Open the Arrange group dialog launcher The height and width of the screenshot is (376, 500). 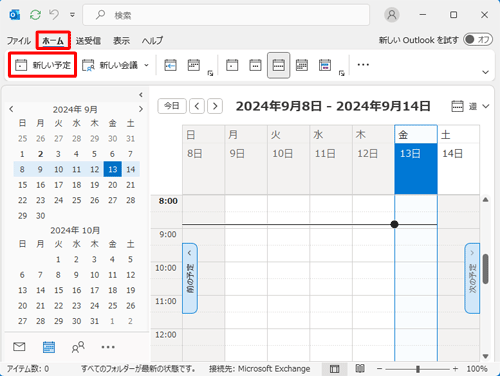tap(342, 73)
